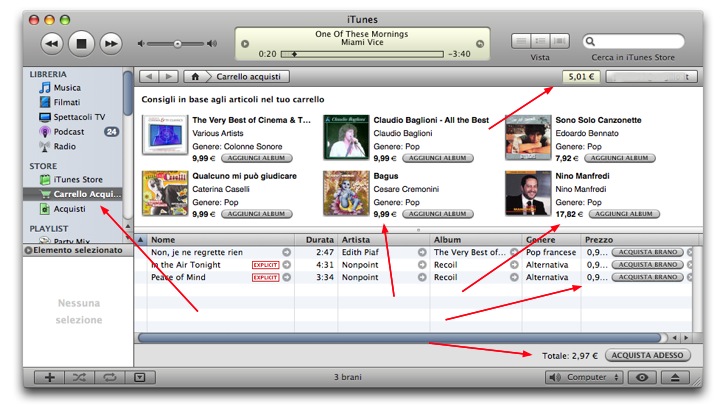Click ACQUISTA ADESSO to buy all

tap(647, 355)
